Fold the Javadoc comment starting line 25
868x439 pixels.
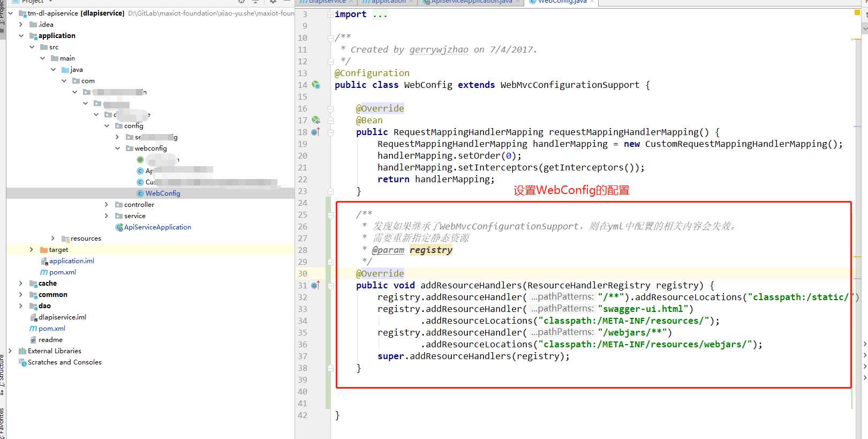point(330,215)
